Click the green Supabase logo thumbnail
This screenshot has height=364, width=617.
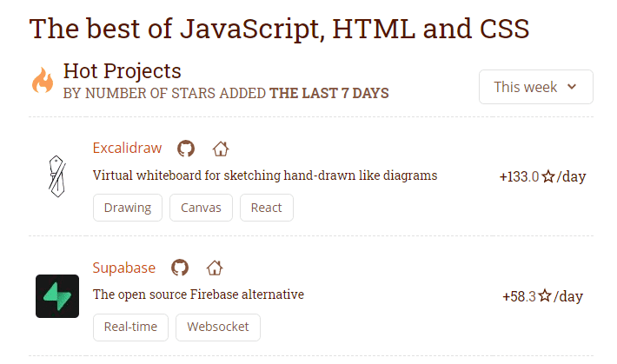click(x=56, y=295)
